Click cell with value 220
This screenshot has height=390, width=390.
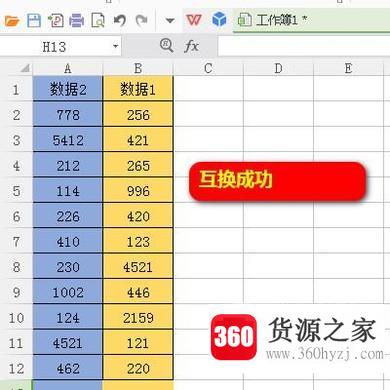tap(138, 368)
